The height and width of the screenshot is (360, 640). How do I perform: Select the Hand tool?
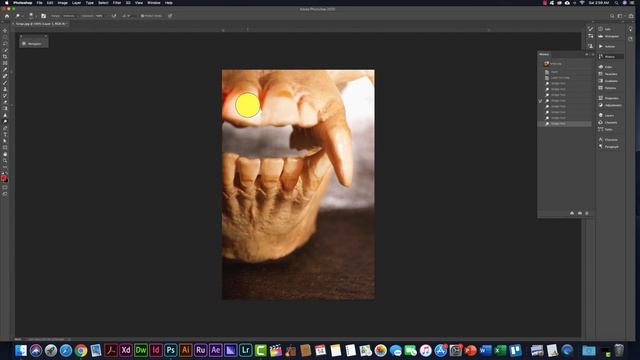[x=5, y=154]
